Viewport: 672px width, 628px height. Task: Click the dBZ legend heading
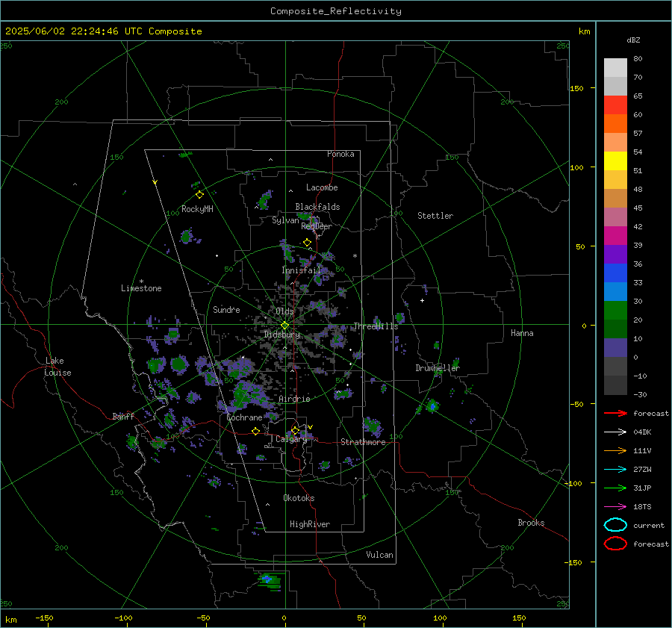pyautogui.click(x=633, y=40)
